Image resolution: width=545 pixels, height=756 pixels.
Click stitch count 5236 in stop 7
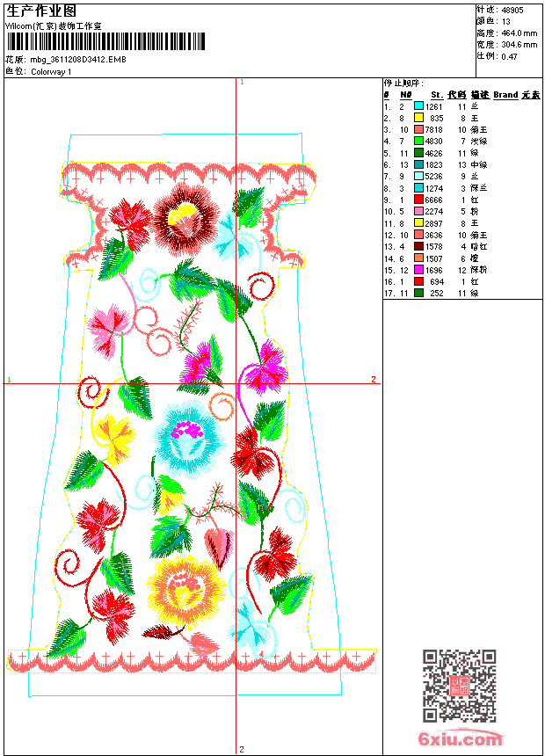[x=433, y=177]
